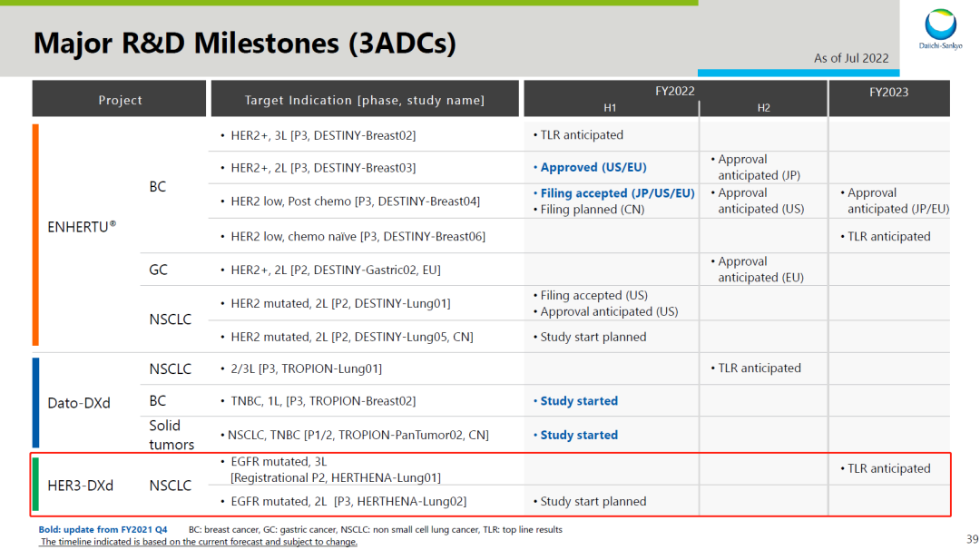Image resolution: width=980 pixels, height=550 pixels.
Task: Click the slide title 'Major R&D Milestones (3ADCs)'
Action: pos(244,43)
